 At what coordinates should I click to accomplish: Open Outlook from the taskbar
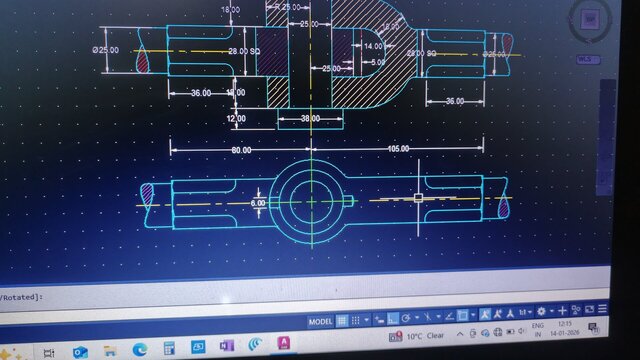(80, 352)
